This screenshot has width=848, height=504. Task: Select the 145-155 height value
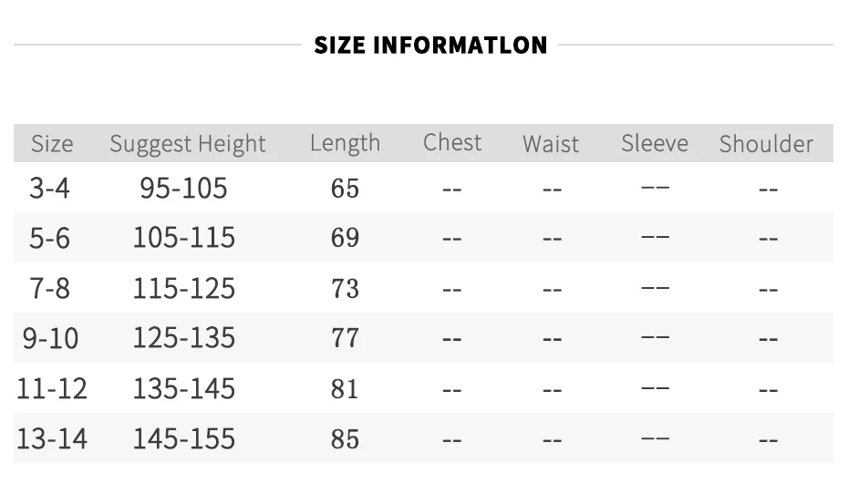(x=184, y=438)
